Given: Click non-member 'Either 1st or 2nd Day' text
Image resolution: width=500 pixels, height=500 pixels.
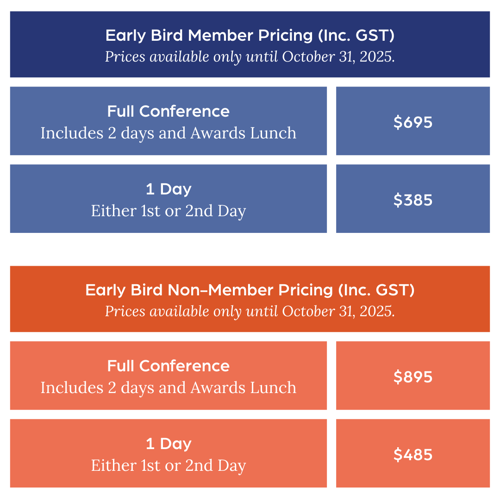Looking at the screenshot, I should click(168, 466).
